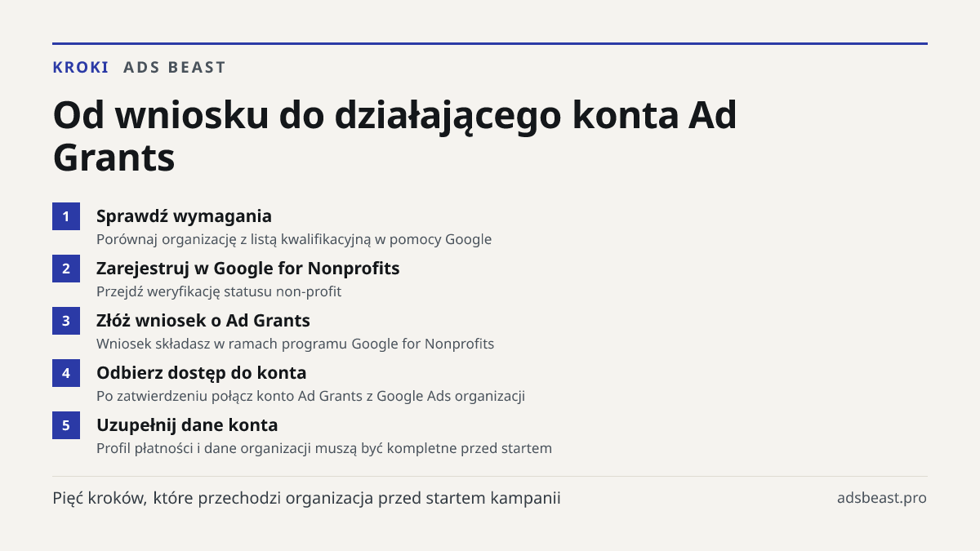Click 'Przejdź weryfikację statusu non-profit' description

219,292
